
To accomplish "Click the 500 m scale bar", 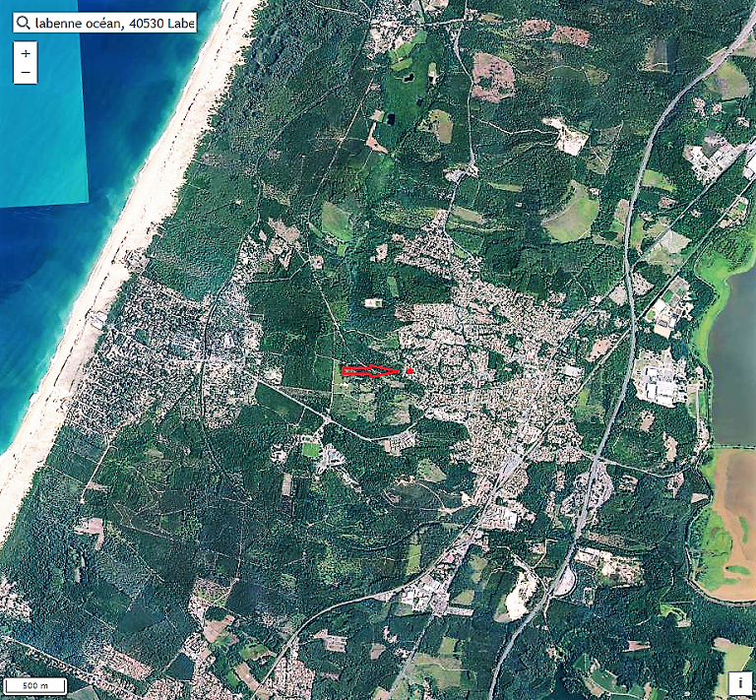I will [x=36, y=685].
